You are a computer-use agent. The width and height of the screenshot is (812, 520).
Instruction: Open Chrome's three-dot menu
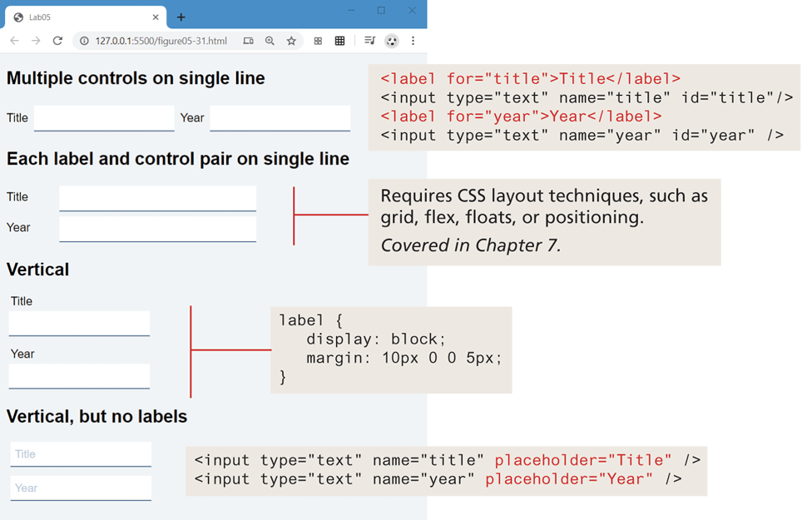point(413,41)
